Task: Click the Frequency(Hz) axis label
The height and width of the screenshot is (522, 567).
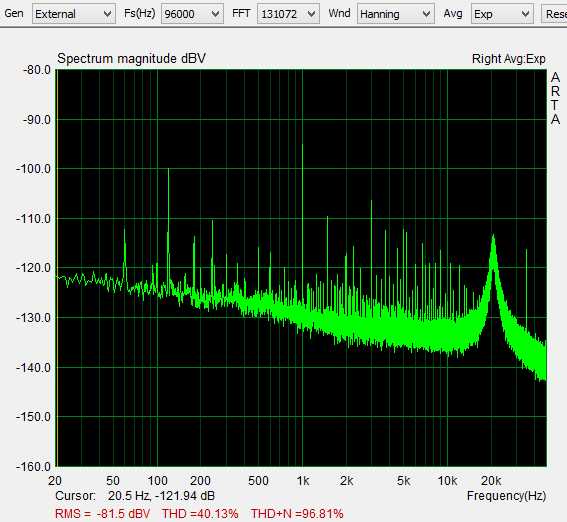Action: (506, 496)
